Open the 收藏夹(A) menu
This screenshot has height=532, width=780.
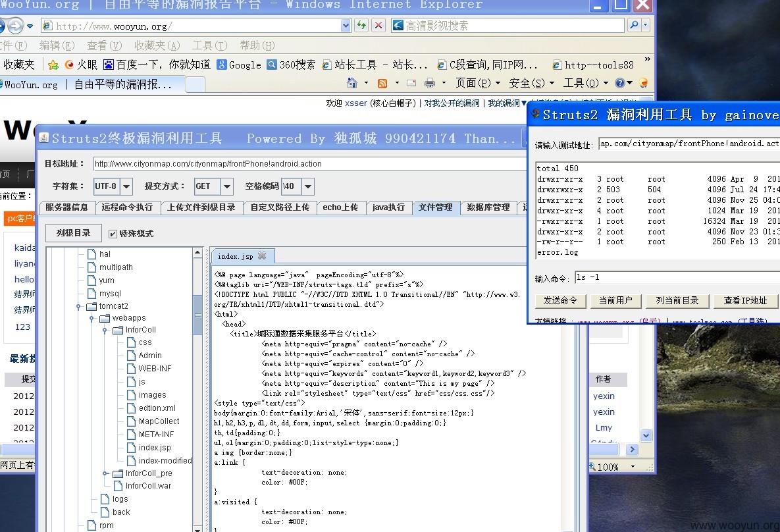pyautogui.click(x=157, y=45)
